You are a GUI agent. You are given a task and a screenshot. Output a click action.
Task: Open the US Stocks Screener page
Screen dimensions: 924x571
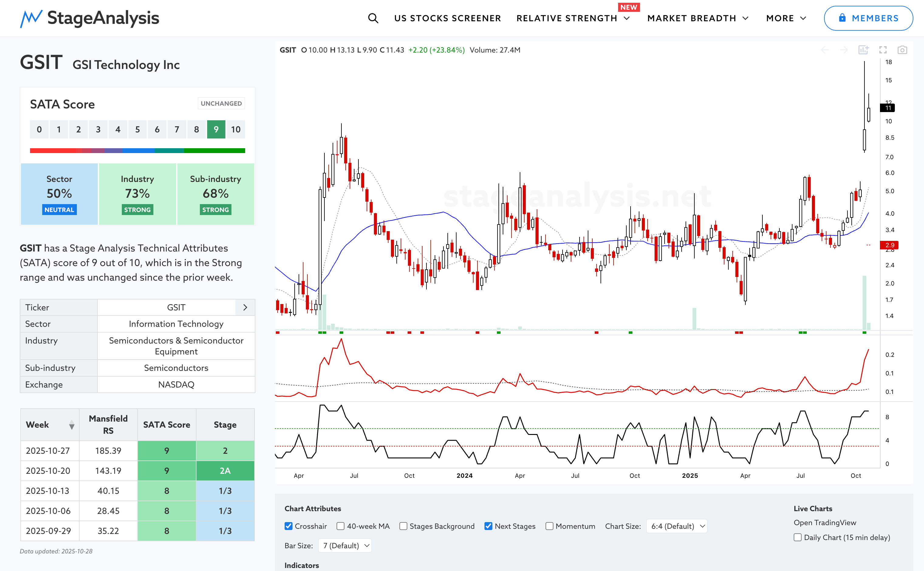(447, 18)
